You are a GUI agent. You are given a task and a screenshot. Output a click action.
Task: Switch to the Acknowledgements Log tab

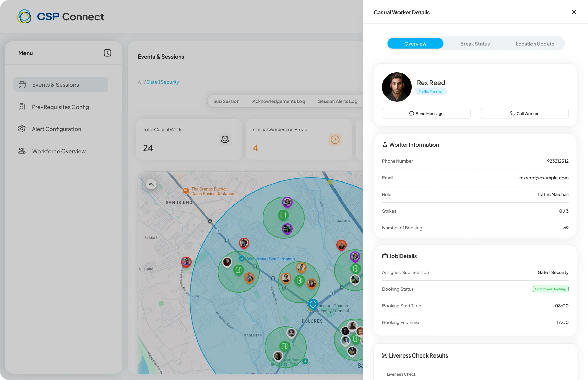pyautogui.click(x=279, y=101)
